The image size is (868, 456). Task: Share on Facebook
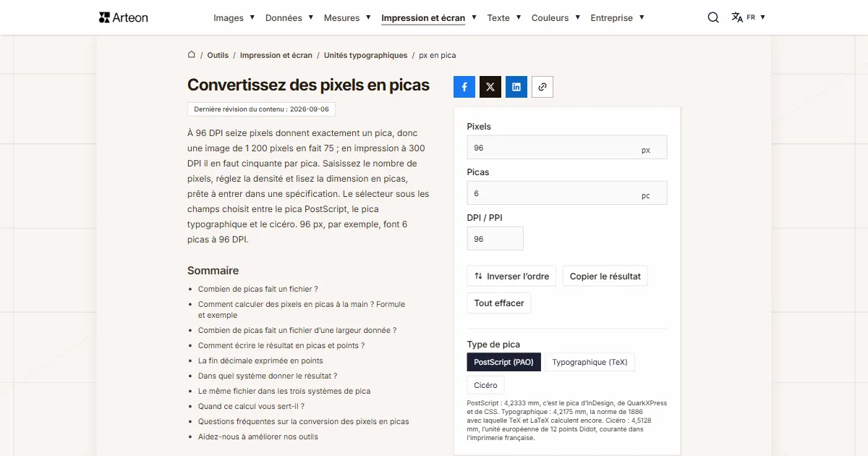(x=464, y=87)
